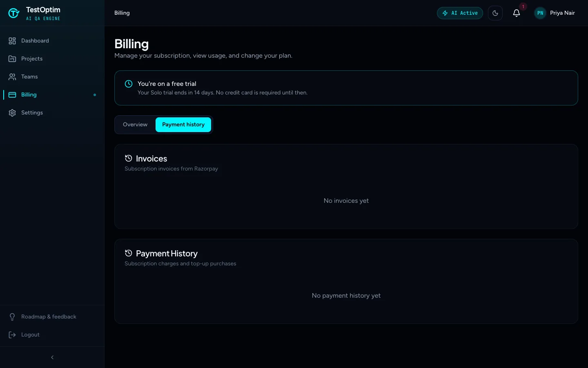Image resolution: width=588 pixels, height=368 pixels.
Task: Click the TestOptim logo icon
Action: click(14, 13)
